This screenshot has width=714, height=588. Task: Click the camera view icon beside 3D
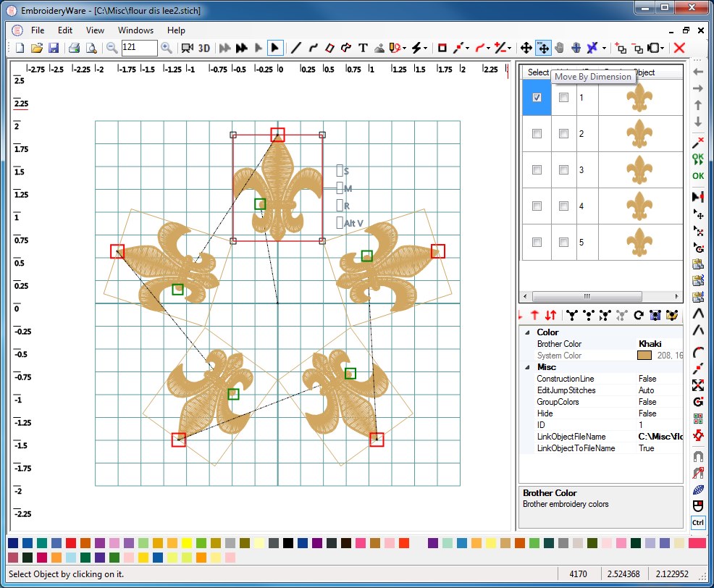pos(187,48)
